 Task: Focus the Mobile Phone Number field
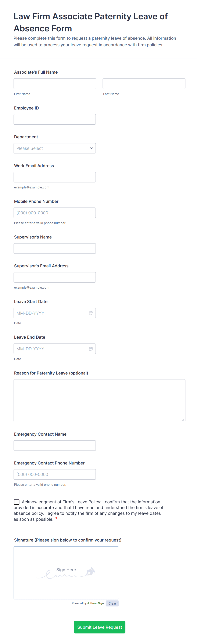54,213
